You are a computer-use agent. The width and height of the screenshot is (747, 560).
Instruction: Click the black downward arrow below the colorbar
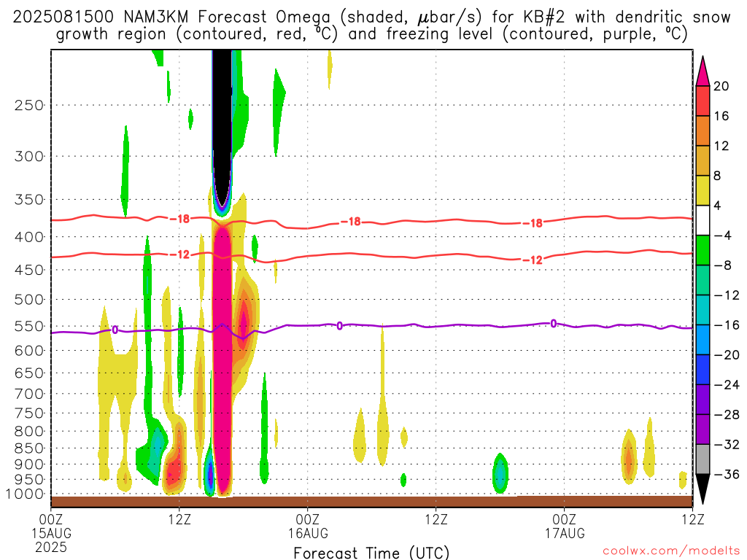703,489
